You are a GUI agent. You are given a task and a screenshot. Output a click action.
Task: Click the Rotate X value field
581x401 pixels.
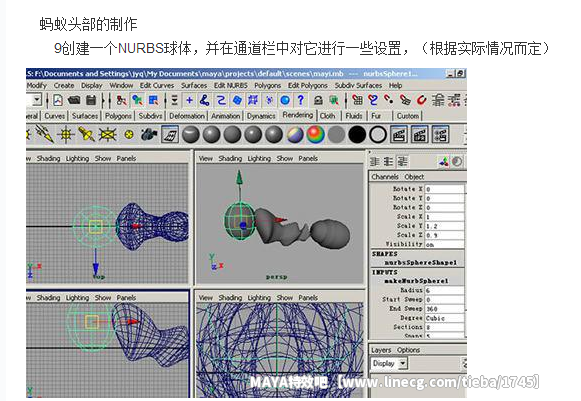(444, 189)
